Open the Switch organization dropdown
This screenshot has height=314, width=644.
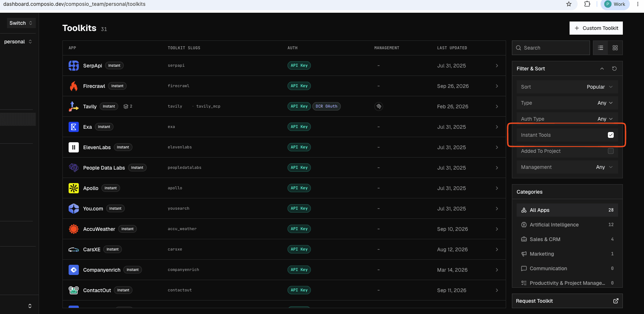[21, 23]
